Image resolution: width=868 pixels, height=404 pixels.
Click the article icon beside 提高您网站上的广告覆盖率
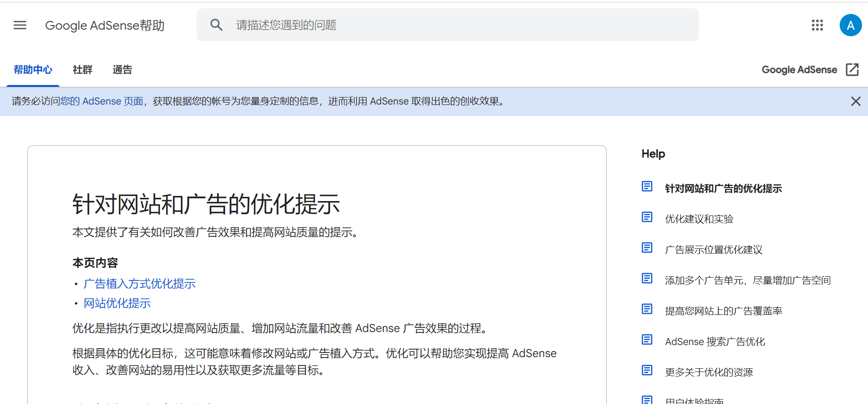[647, 309]
